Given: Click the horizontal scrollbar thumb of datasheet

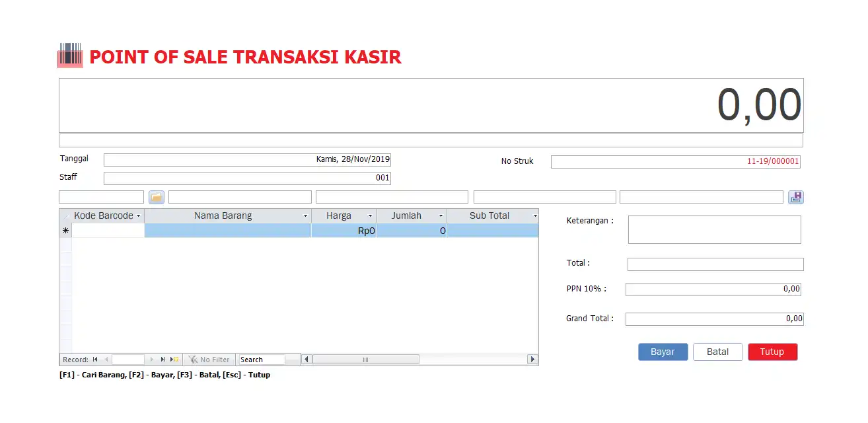Looking at the screenshot, I should pos(365,360).
